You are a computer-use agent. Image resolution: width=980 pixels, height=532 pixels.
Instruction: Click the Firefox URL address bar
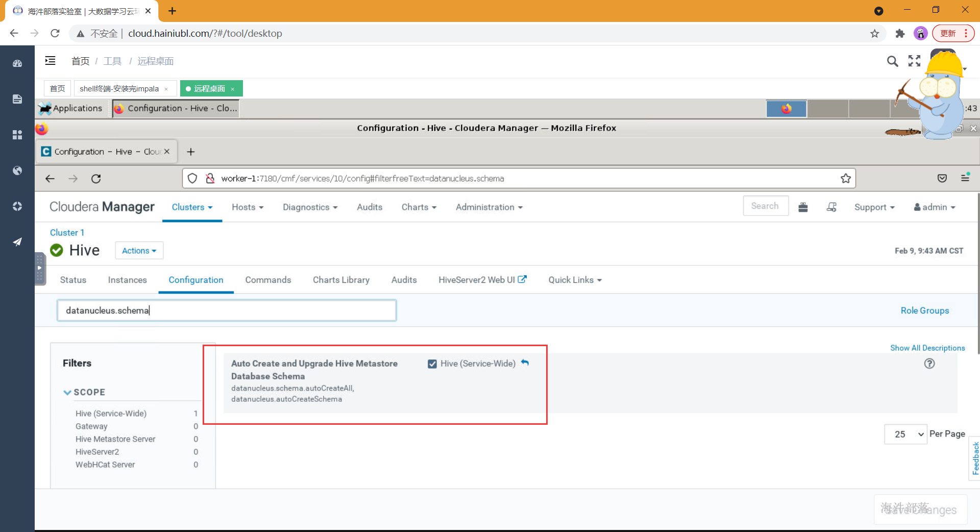519,178
